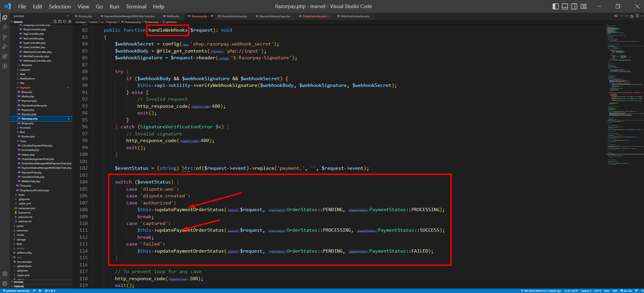Click Go Live in status bar

point(626,291)
